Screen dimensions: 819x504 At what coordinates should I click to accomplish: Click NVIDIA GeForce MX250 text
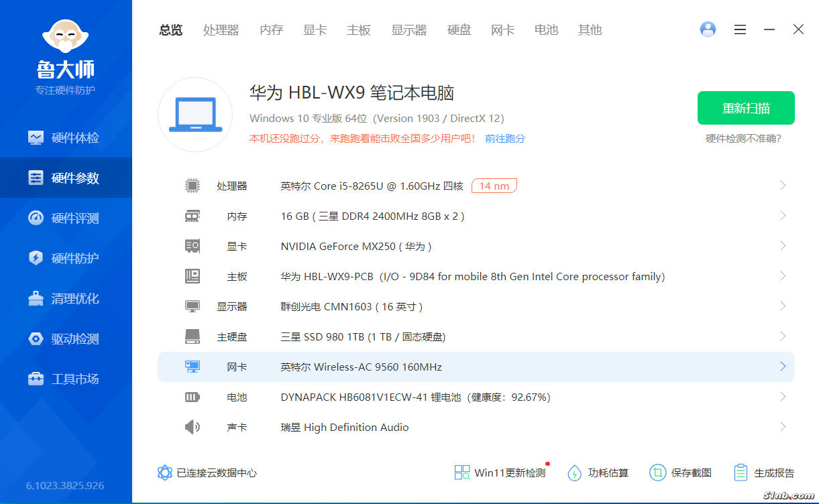[x=356, y=247]
